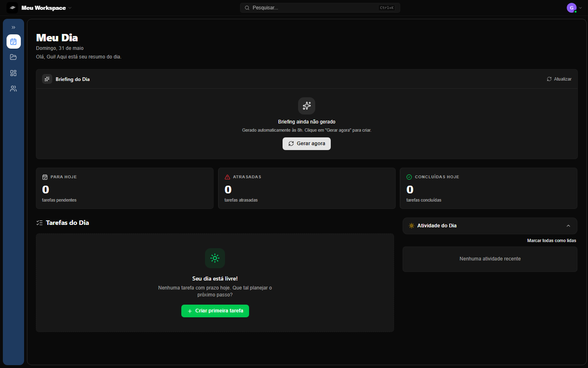The image size is (588, 368).
Task: Click Criar primeira tarefa button
Action: (215, 311)
